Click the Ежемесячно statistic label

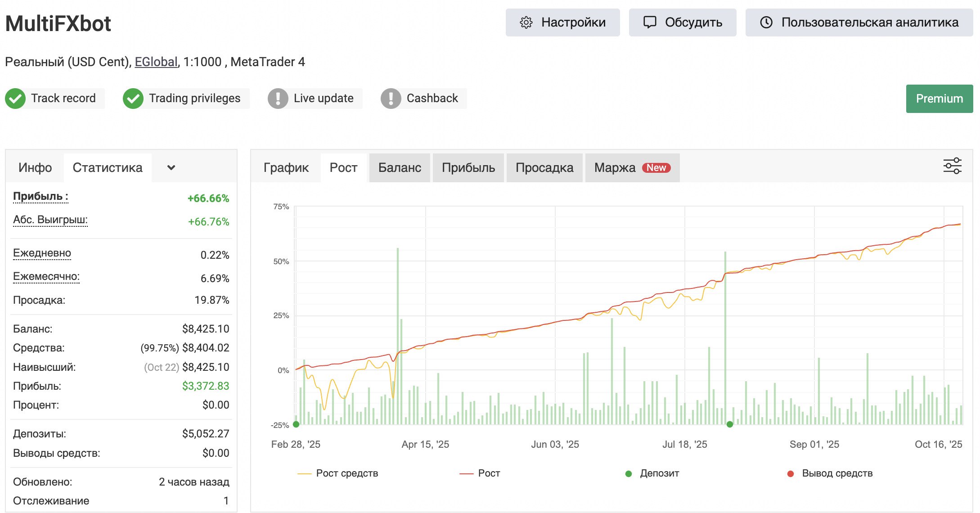pyautogui.click(x=46, y=276)
